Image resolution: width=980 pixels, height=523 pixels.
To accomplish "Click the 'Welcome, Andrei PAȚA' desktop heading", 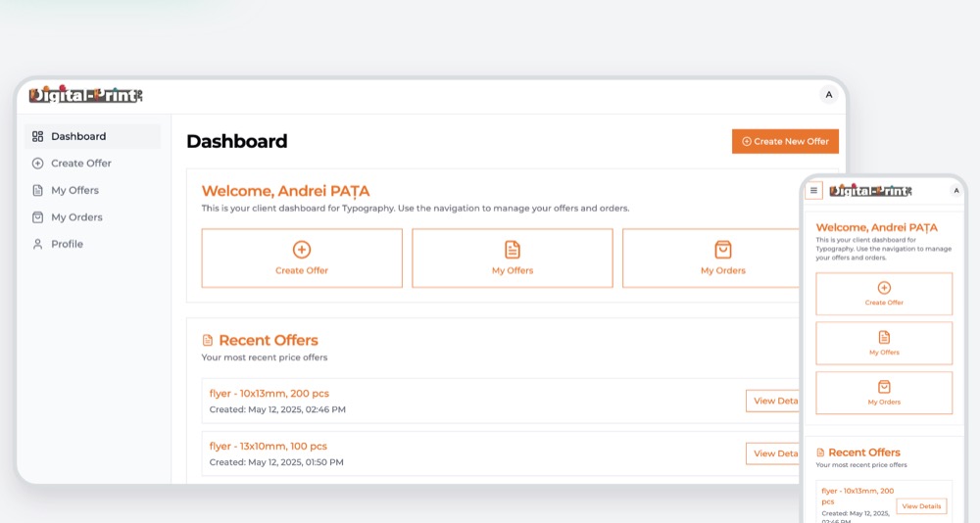I will 285,191.
